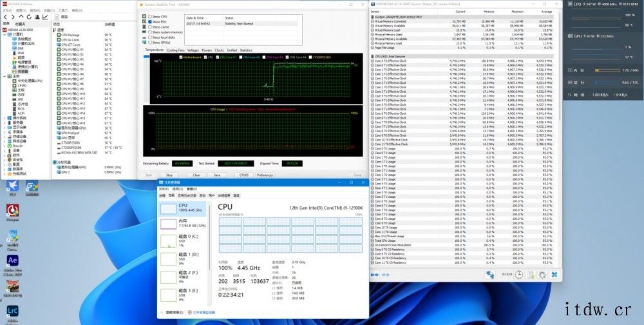This screenshot has height=325, width=644.
Task: Click 简略信息 fewer details toggle
Action: tap(171, 312)
